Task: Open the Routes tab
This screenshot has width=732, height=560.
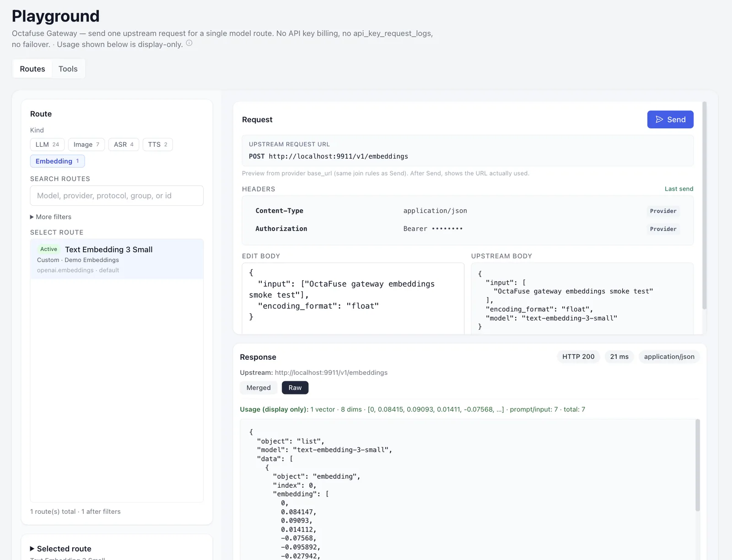Action: point(32,69)
